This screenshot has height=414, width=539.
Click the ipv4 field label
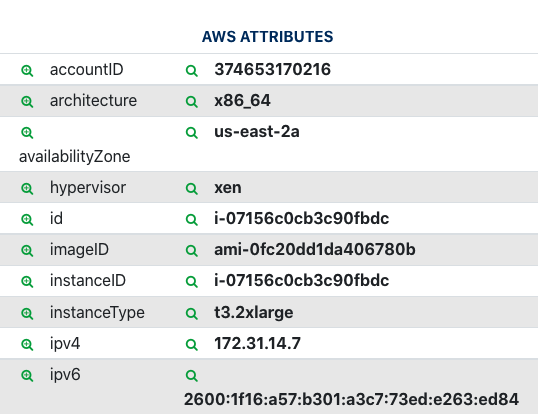(65, 344)
